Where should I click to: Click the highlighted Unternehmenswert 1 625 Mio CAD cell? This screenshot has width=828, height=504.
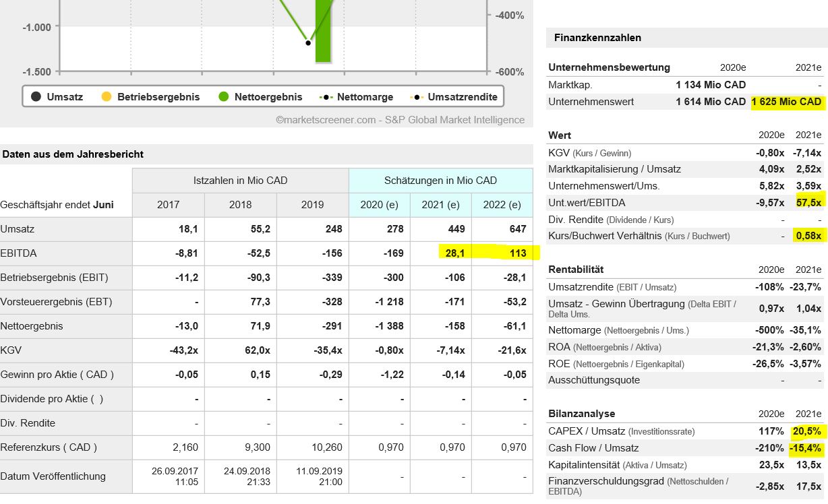786,102
